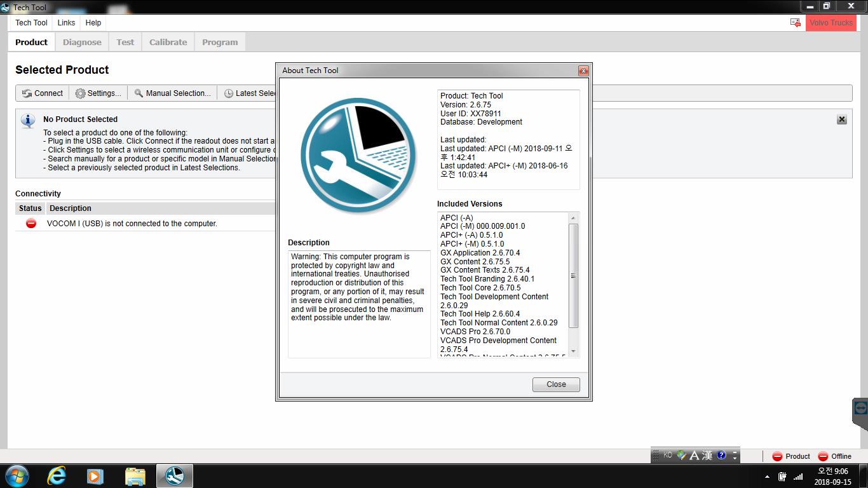Click the blue info icon in message panel
868x488 pixels.
tap(28, 121)
